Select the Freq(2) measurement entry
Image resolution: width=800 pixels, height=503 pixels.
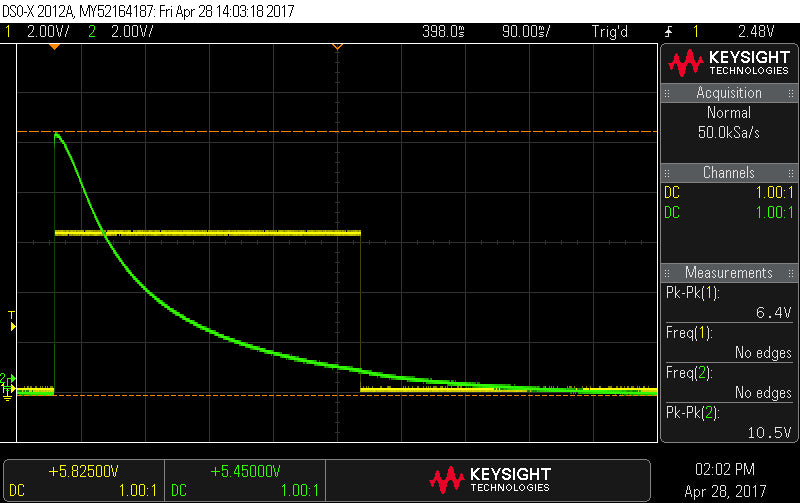729,382
